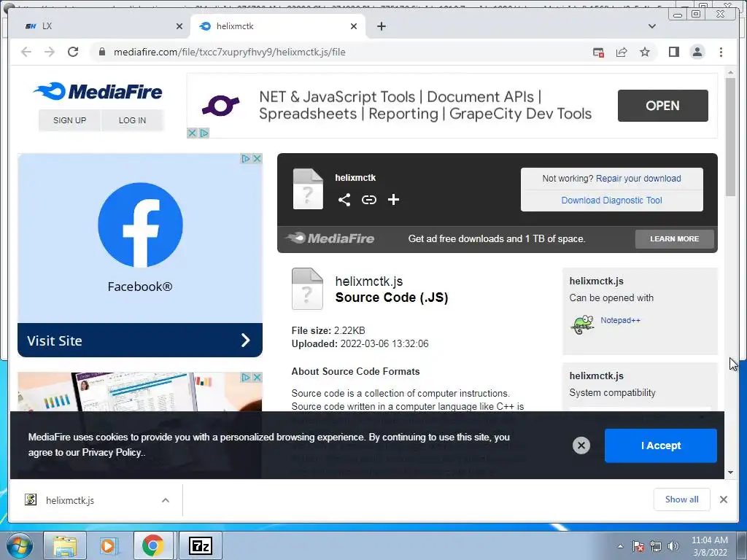The height and width of the screenshot is (560, 747).
Task: Show hidden system tray icons
Action: click(620, 546)
